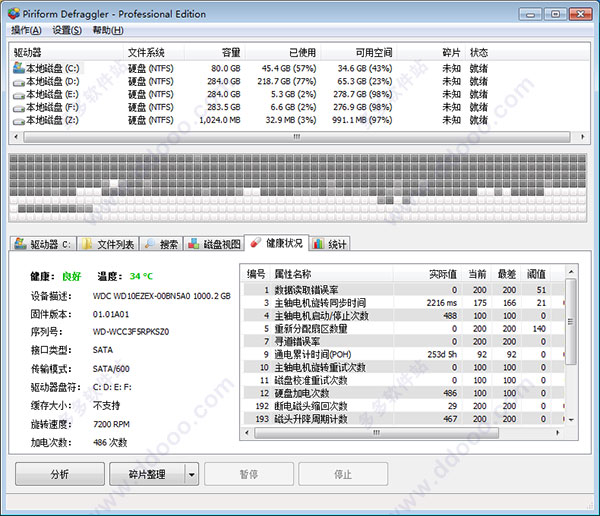Click the 218.7 GB (77%) used value
Viewport: 600px width, 516px height.
click(287, 81)
